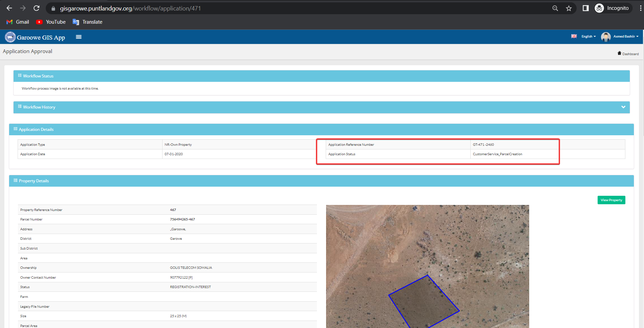Click the address bar URL
The height and width of the screenshot is (328, 644).
click(x=130, y=8)
